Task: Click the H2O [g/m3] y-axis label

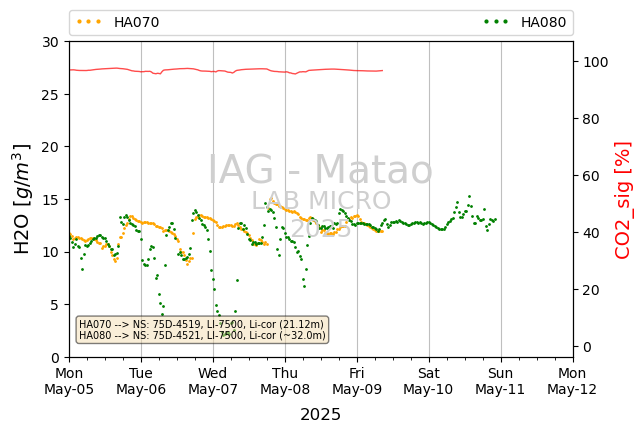Action: (22, 199)
